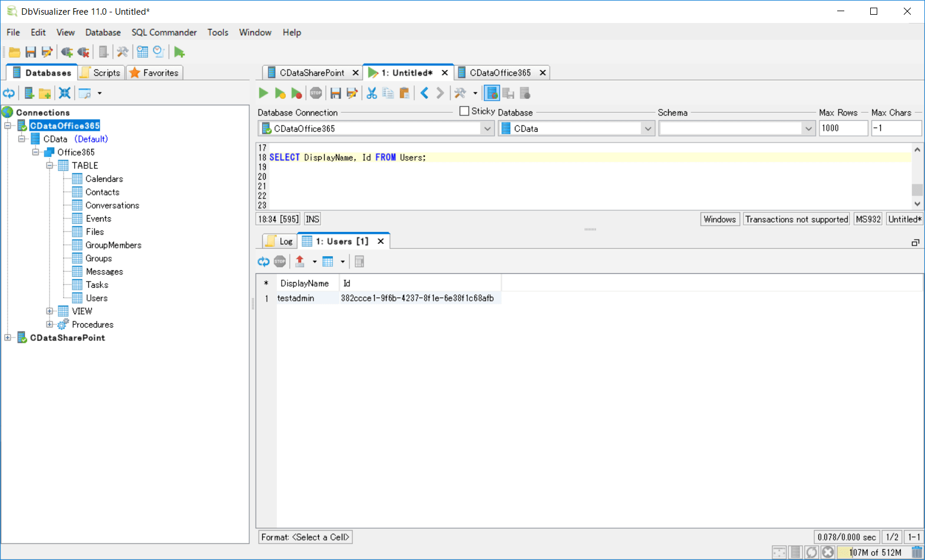Click the export upward arrow icon in results
The height and width of the screenshot is (560, 925).
[300, 261]
